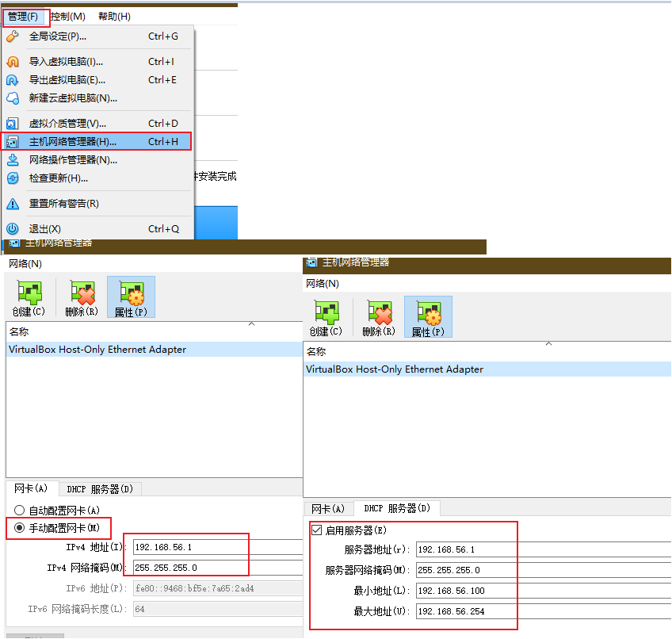
Task: Click 删除(R) in right network manager
Action: coord(379,317)
